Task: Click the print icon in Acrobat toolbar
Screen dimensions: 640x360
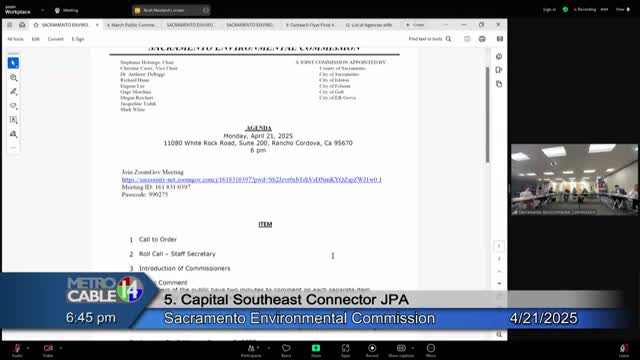Action: (x=482, y=39)
